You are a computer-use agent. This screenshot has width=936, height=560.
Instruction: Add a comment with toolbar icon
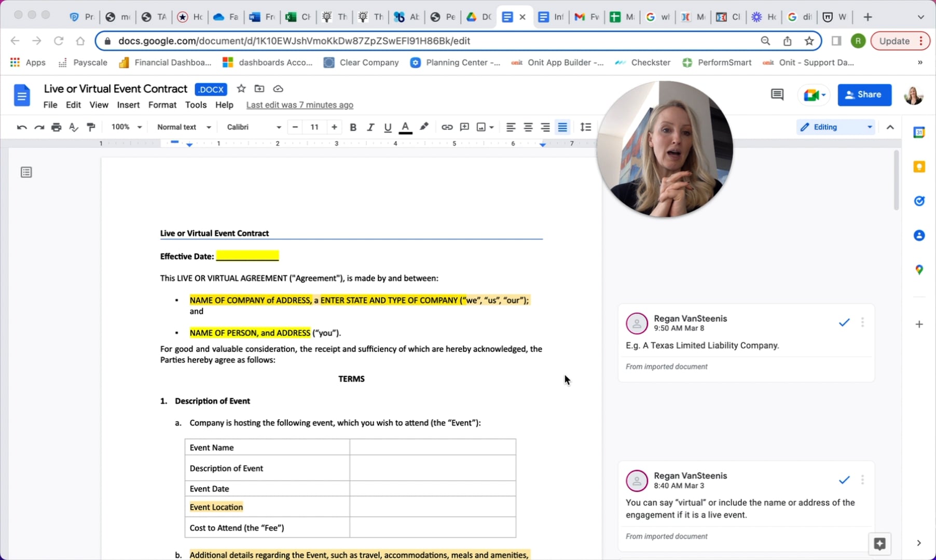(x=464, y=127)
